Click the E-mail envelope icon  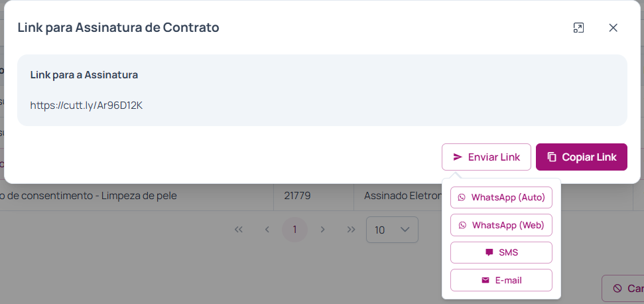pyautogui.click(x=485, y=280)
